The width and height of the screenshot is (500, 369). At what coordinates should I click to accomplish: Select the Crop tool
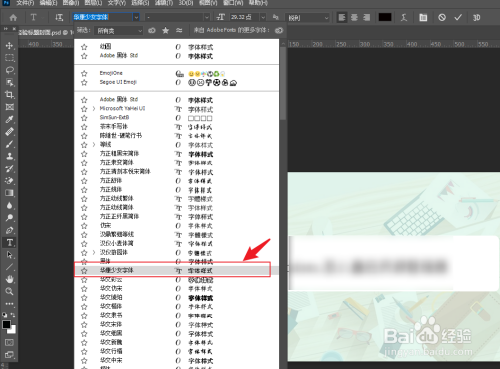[9, 95]
